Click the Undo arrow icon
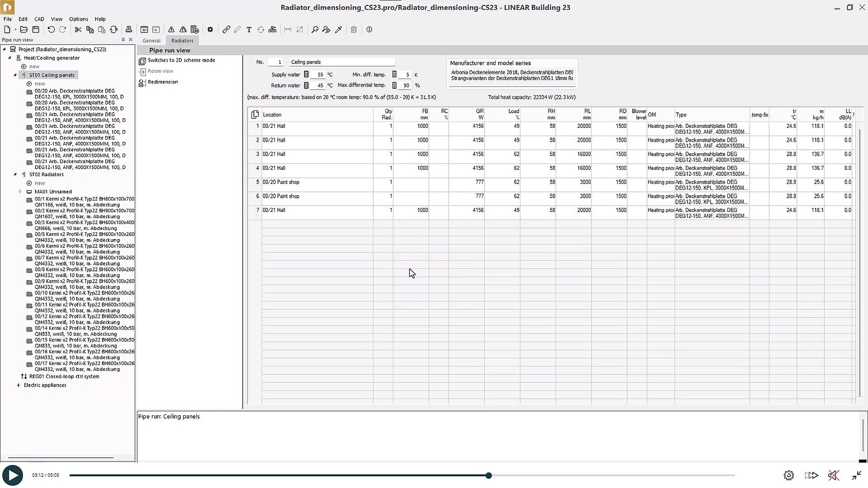868x488 pixels. (51, 30)
